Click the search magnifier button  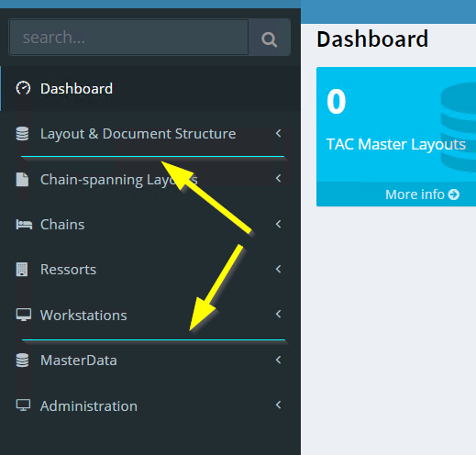tap(270, 38)
